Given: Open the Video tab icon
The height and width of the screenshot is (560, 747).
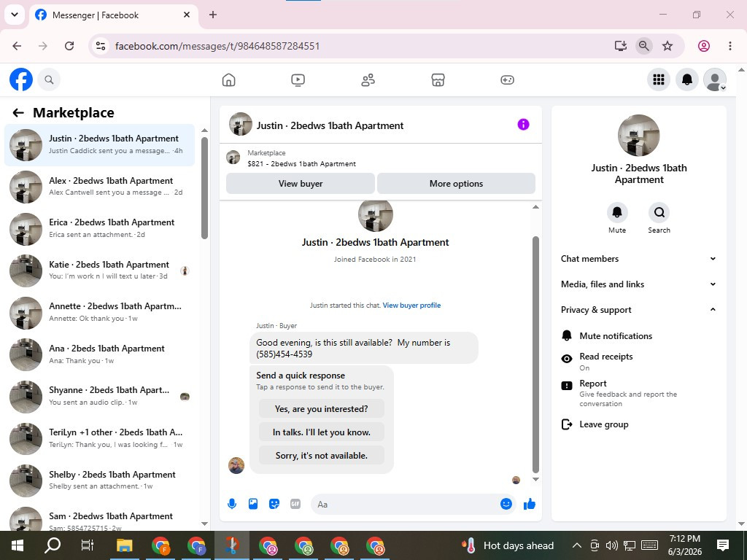Looking at the screenshot, I should pyautogui.click(x=298, y=80).
